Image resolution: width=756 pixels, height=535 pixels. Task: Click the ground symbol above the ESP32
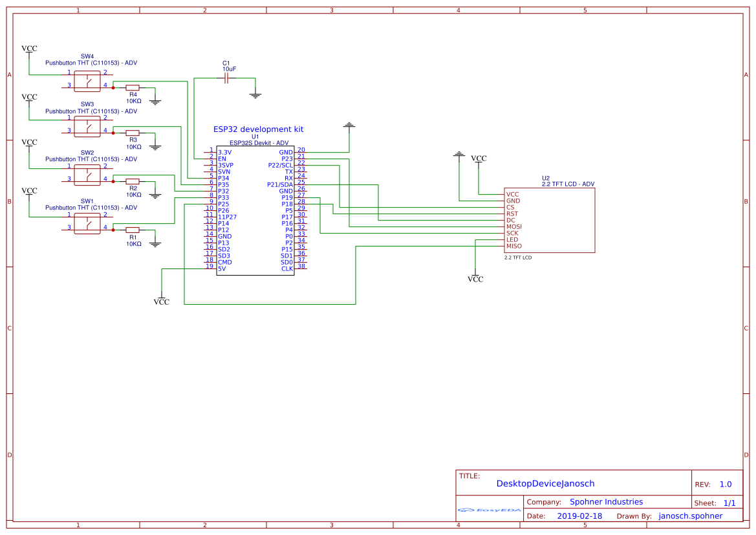349,124
